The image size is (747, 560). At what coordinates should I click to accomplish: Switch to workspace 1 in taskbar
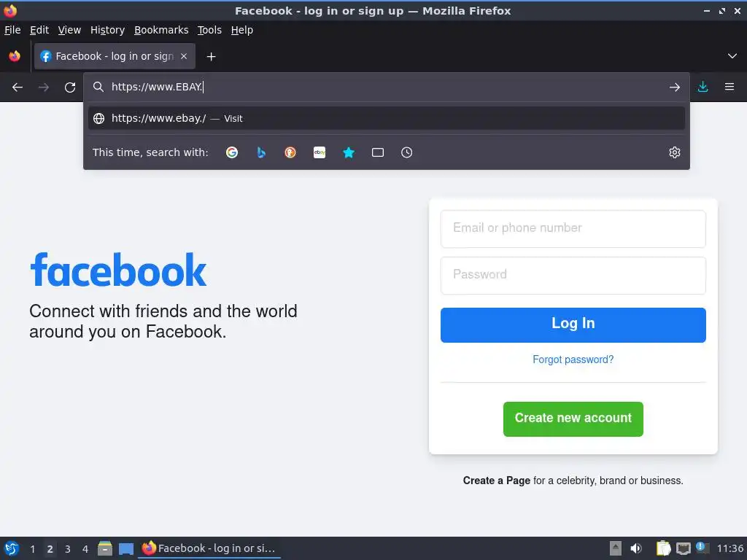pyautogui.click(x=32, y=549)
